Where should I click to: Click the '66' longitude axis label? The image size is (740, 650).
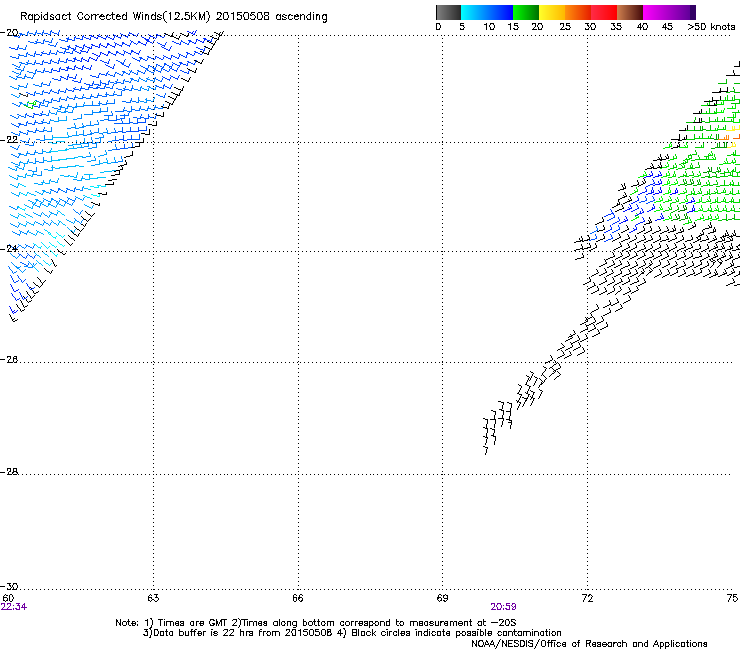pos(297,598)
